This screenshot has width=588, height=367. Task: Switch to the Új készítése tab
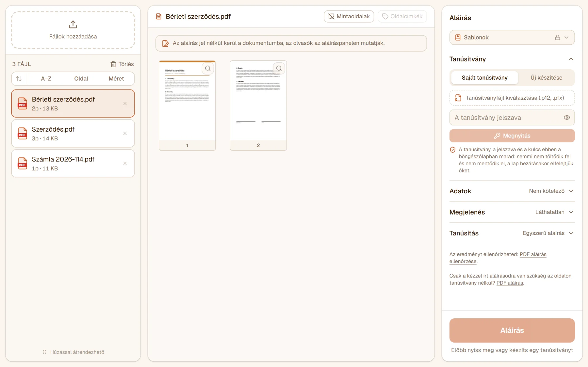point(546,78)
